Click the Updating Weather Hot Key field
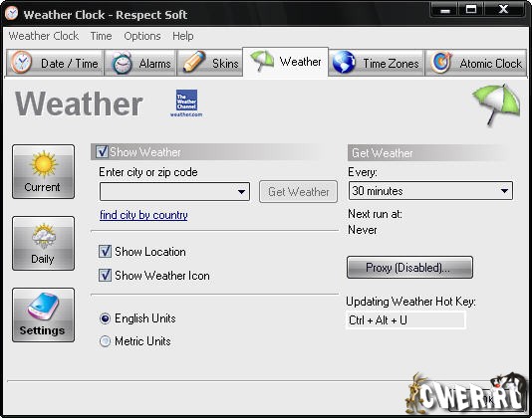The width and height of the screenshot is (532, 418). [x=406, y=320]
